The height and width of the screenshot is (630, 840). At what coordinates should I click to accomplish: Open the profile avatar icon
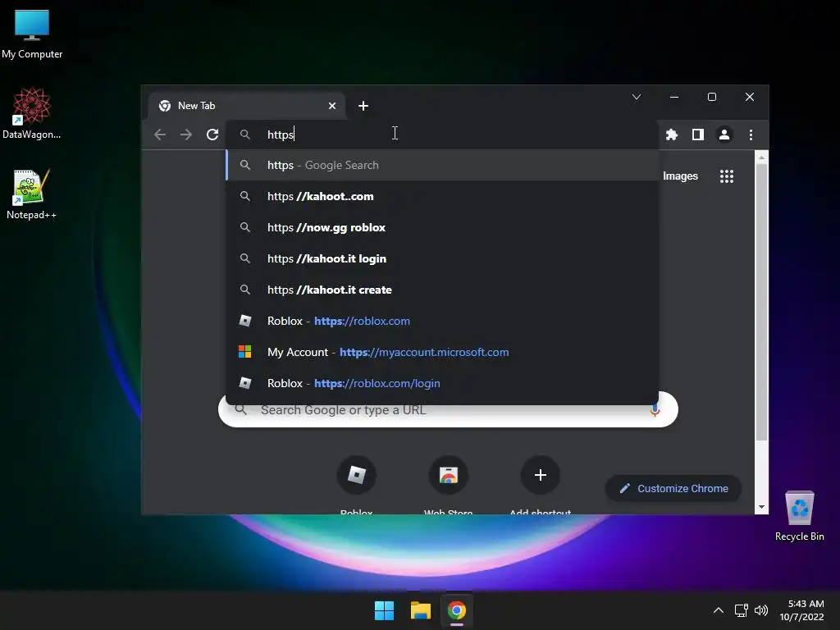724,135
